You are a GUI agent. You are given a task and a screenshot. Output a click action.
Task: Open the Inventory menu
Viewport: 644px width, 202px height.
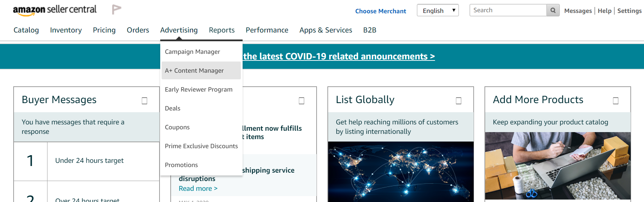[x=66, y=30]
